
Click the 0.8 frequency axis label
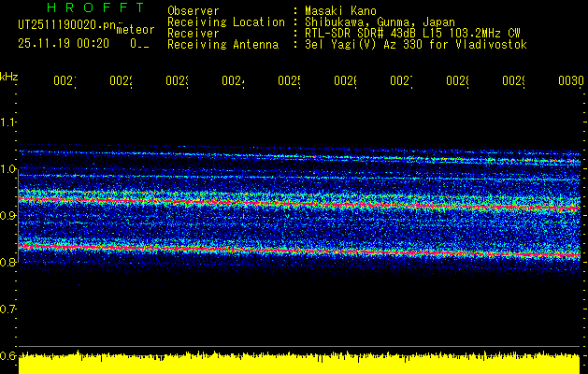(x=7, y=263)
